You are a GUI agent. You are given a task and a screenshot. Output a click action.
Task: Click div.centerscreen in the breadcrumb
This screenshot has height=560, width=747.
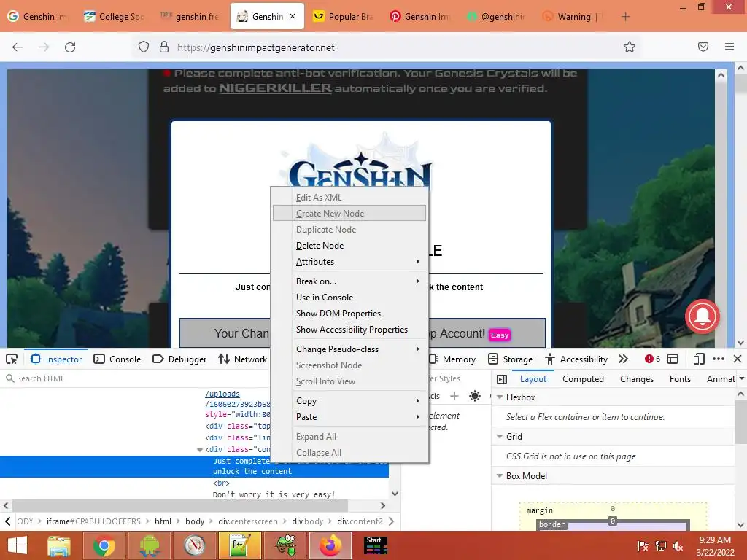click(x=248, y=521)
